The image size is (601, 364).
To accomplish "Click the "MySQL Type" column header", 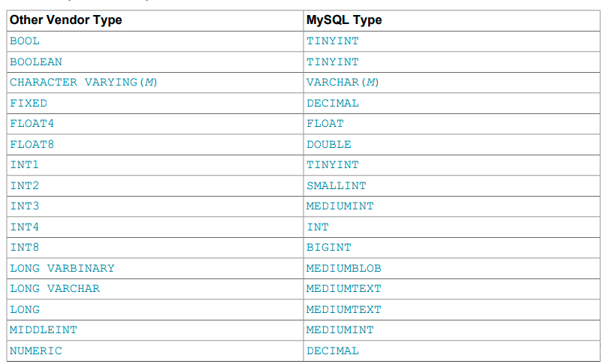I will coord(344,20).
